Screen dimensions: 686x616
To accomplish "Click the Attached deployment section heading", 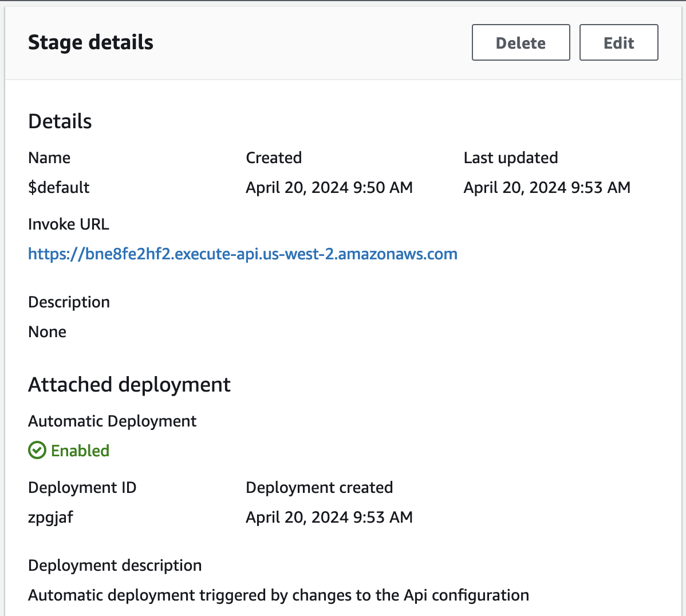I will coord(129,384).
